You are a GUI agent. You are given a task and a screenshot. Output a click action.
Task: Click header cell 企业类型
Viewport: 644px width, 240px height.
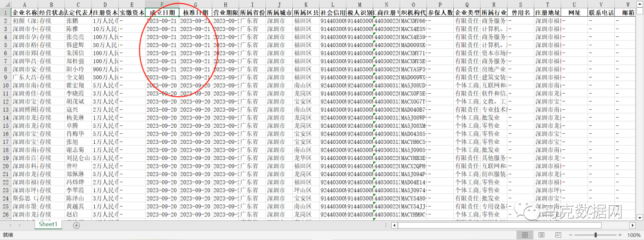467,13
